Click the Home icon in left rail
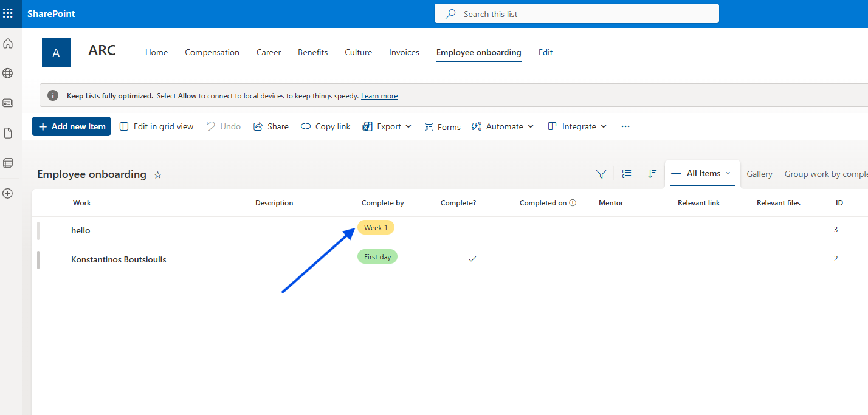868x415 pixels. [8, 44]
